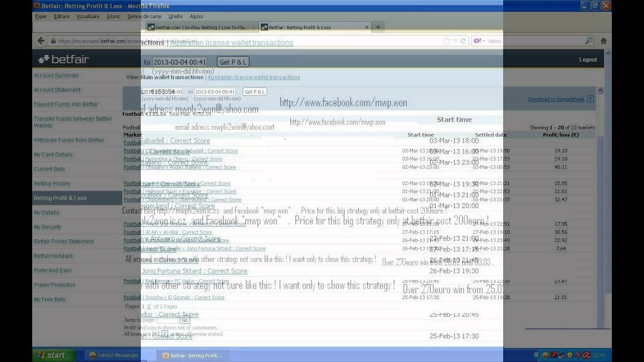Viewport: 644px width, 362px height.
Task: Click the Adobe Reader tray icon
Action: tap(553, 355)
